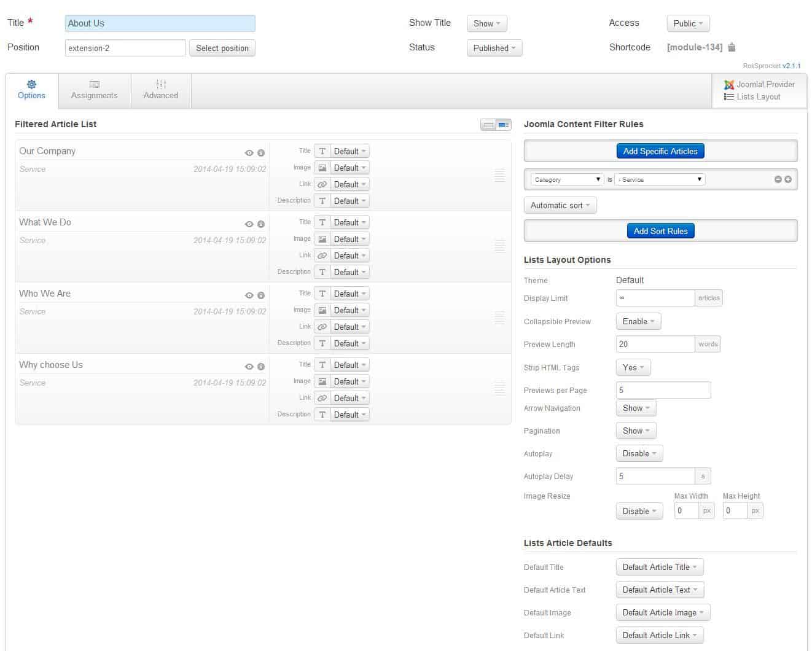Click the Link icon for What We Do
The width and height of the screenshot is (812, 651).
[322, 255]
